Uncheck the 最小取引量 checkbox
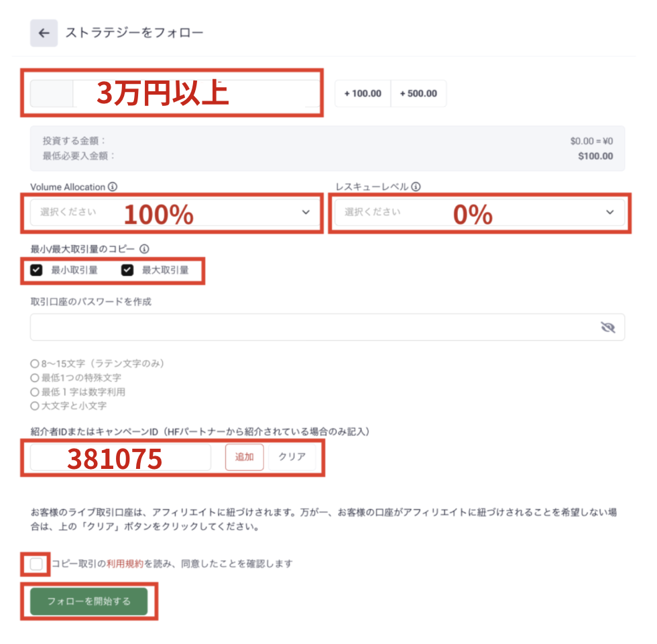The image size is (657, 644). click(36, 270)
